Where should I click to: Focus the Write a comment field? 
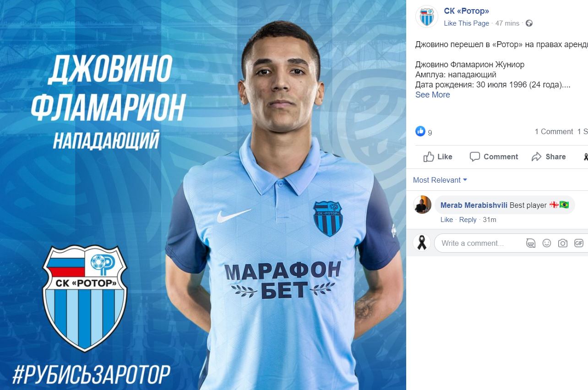(x=476, y=243)
